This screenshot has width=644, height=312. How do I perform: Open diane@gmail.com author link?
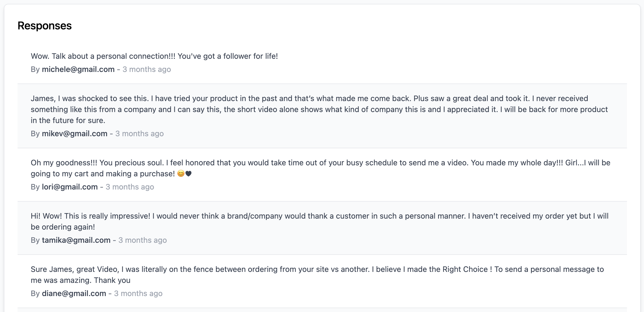click(74, 294)
